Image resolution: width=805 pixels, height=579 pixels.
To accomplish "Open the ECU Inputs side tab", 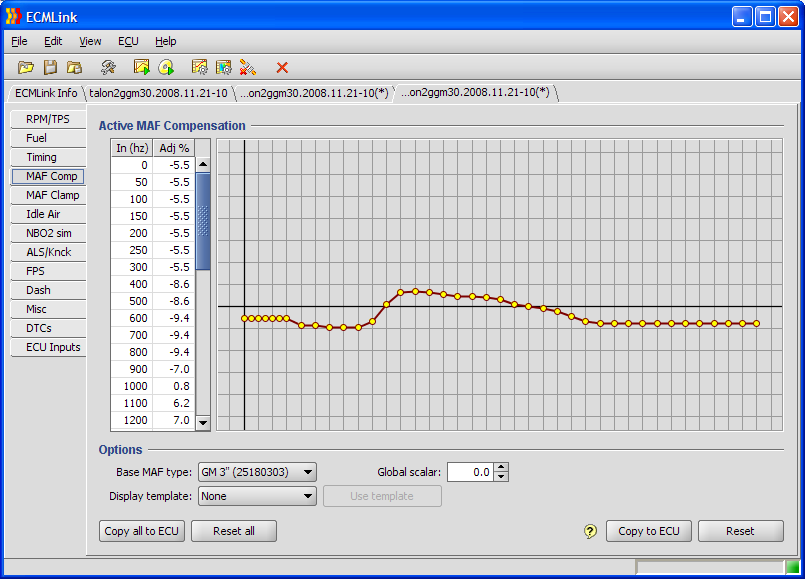I will coord(51,347).
